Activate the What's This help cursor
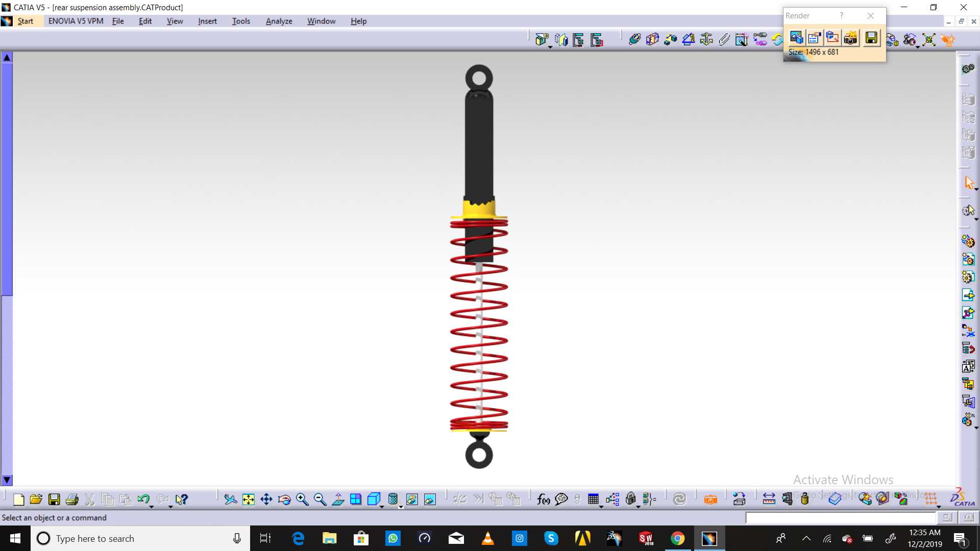The height and width of the screenshot is (551, 980). [181, 499]
